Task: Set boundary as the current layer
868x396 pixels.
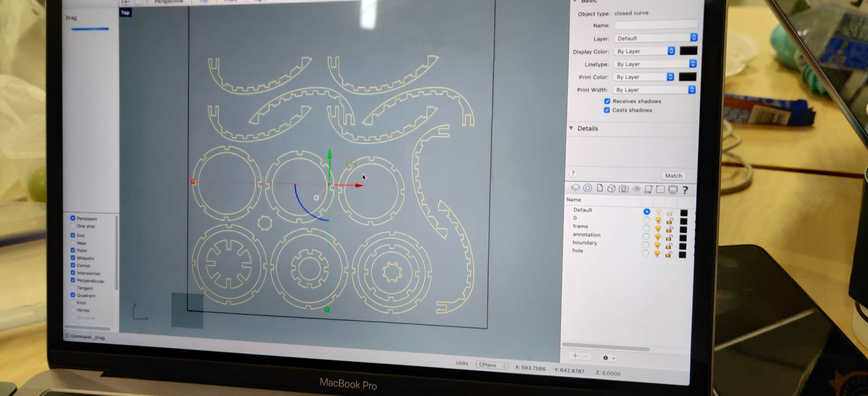Action: point(646,245)
